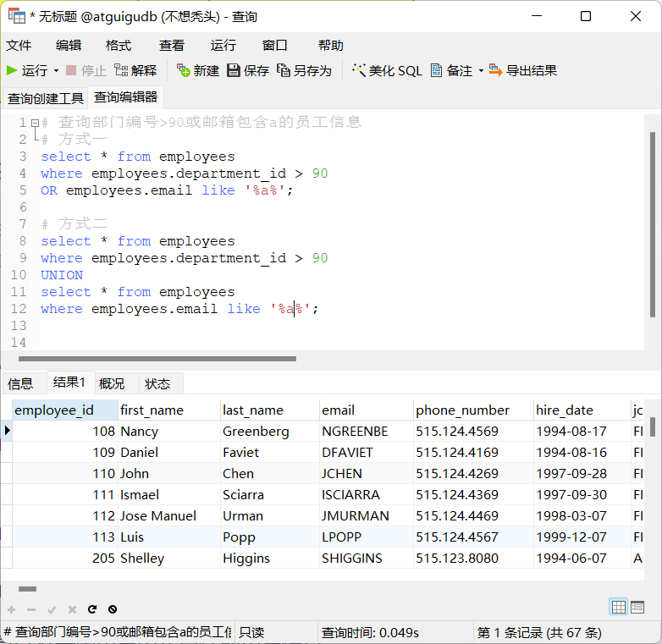Select the cell ISCIARRA
This screenshot has height=644, width=662.
[x=367, y=494]
